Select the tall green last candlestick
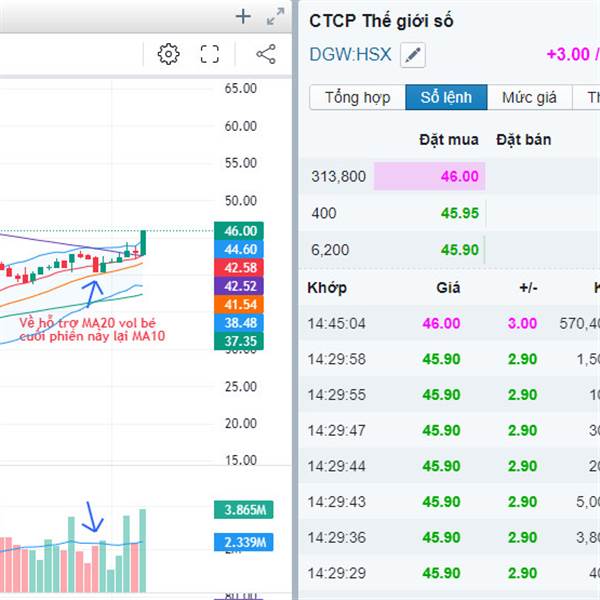This screenshot has width=600, height=600. (x=143, y=243)
